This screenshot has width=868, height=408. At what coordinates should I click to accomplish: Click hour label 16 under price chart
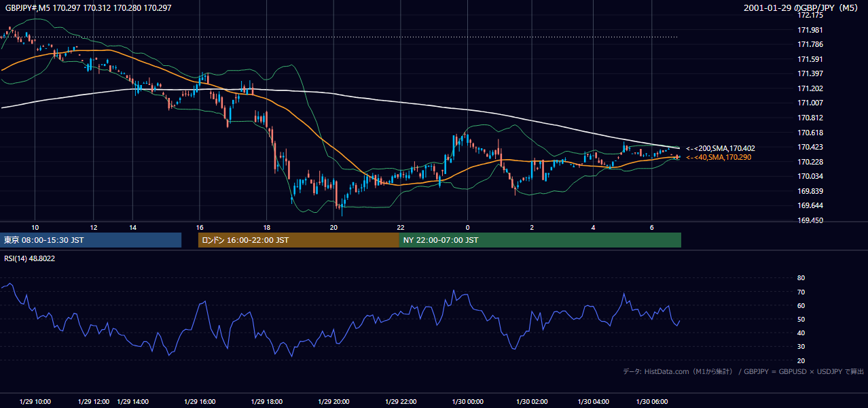click(x=200, y=227)
